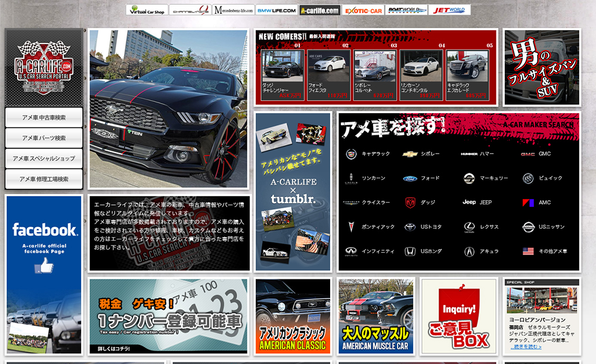Select the レクサス maker link
596x364 pixels.
pos(489,227)
